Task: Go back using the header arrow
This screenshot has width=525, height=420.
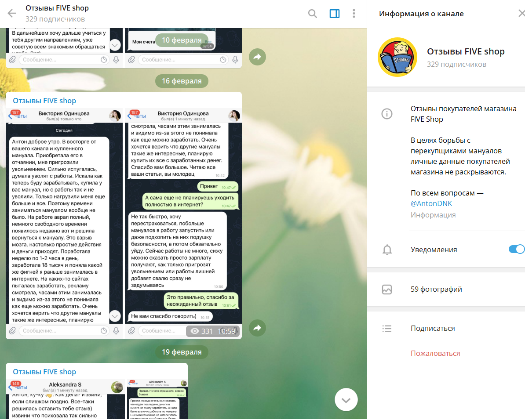Action: [x=12, y=13]
